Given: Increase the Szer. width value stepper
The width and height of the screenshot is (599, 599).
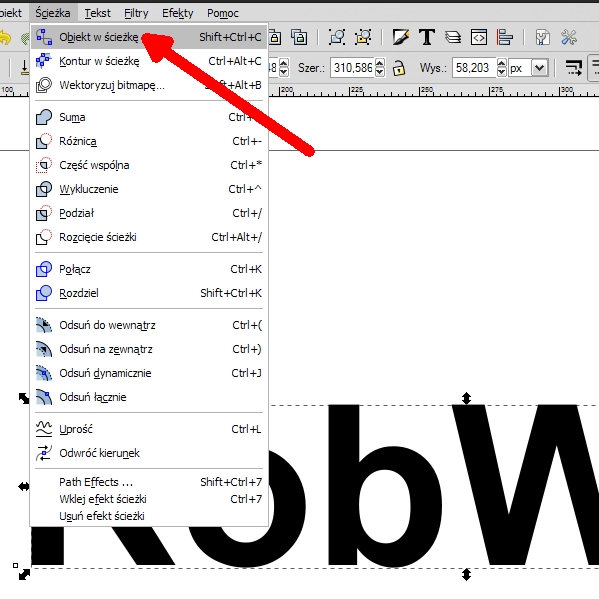Looking at the screenshot, I should (x=380, y=64).
